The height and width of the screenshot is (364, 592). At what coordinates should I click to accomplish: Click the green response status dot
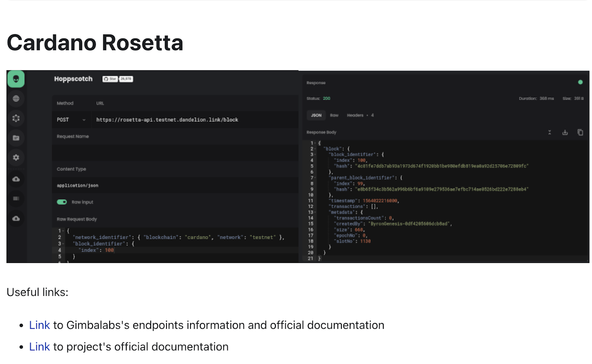pos(580,82)
